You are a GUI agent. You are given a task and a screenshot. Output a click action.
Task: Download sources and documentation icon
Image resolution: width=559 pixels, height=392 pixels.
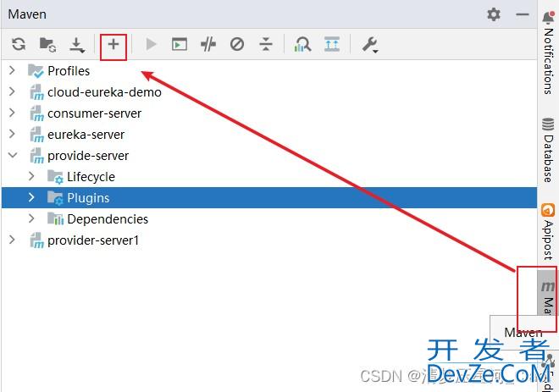coord(77,45)
